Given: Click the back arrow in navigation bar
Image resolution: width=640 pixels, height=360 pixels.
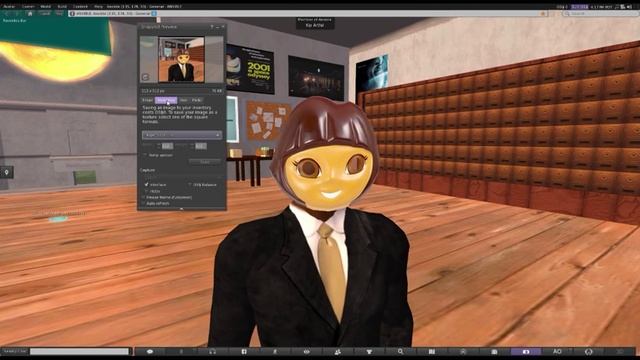Looking at the screenshot, I should click(x=7, y=13).
